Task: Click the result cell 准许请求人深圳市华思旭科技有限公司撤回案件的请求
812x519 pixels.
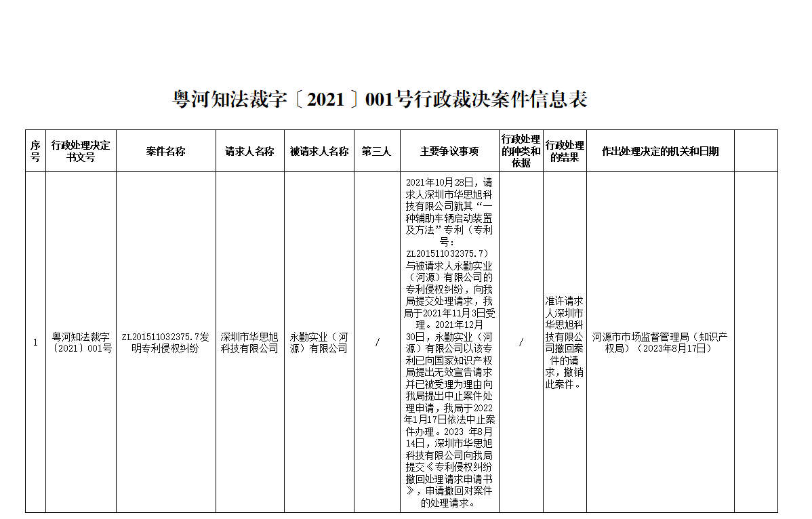Action: pos(565,343)
